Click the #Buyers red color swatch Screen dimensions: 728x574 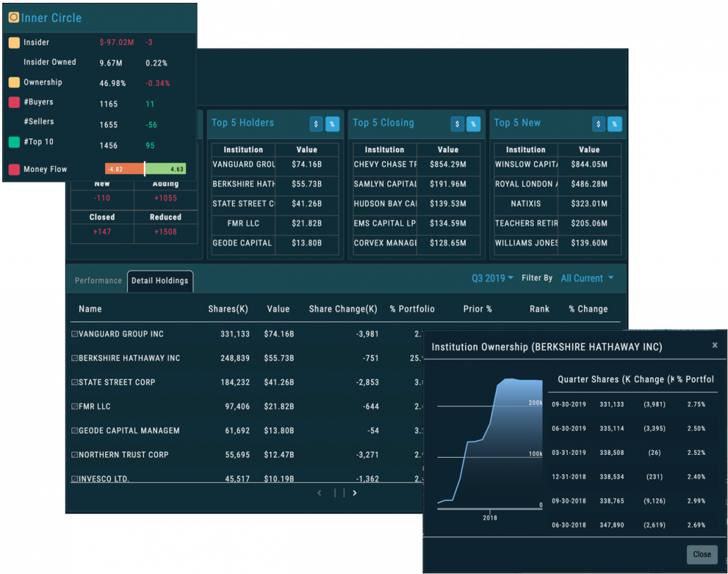coord(14,102)
